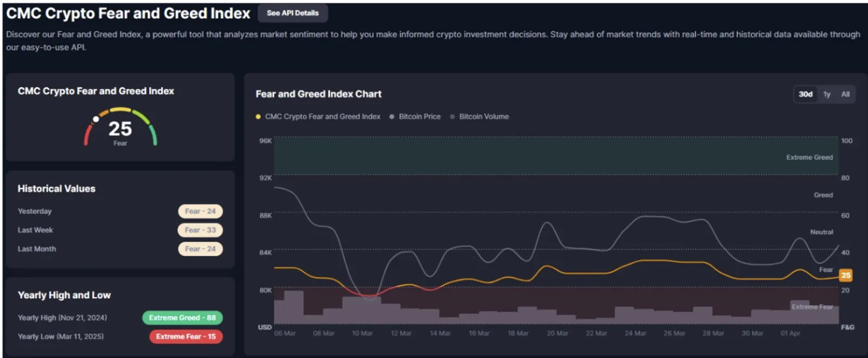Toggle Bitcoin Volume legend series
The image size is (868, 358).
tap(480, 117)
